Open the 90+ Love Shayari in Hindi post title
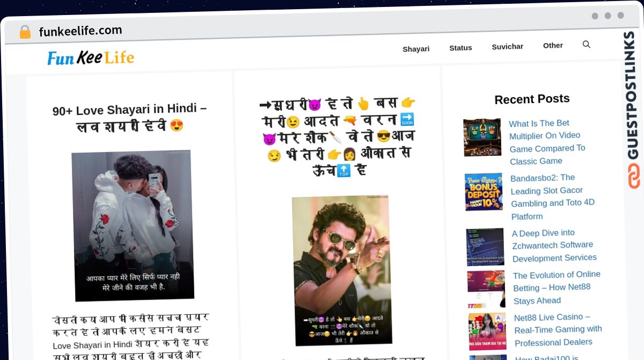This screenshot has width=644, height=360. 129,118
